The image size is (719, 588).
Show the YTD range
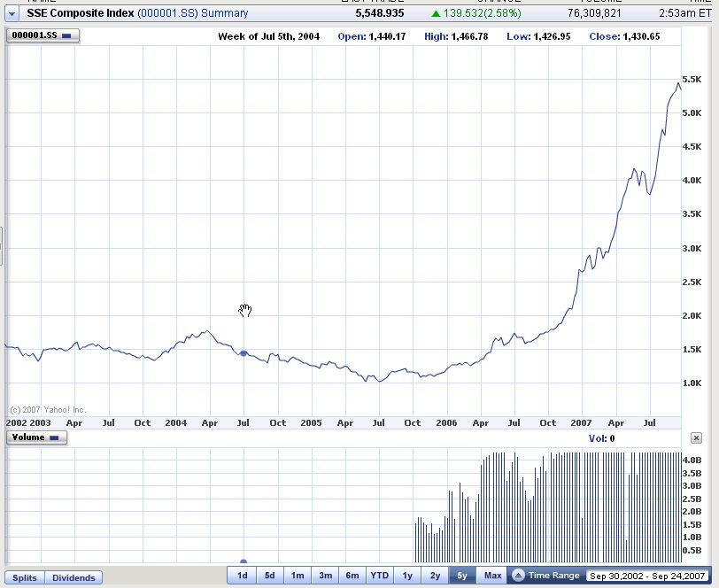pyautogui.click(x=379, y=575)
